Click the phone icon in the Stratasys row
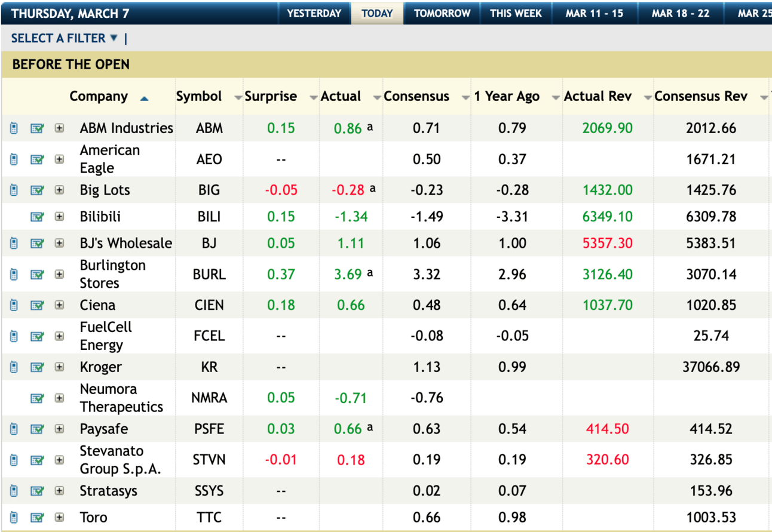This screenshot has height=532, width=772. 14,491
